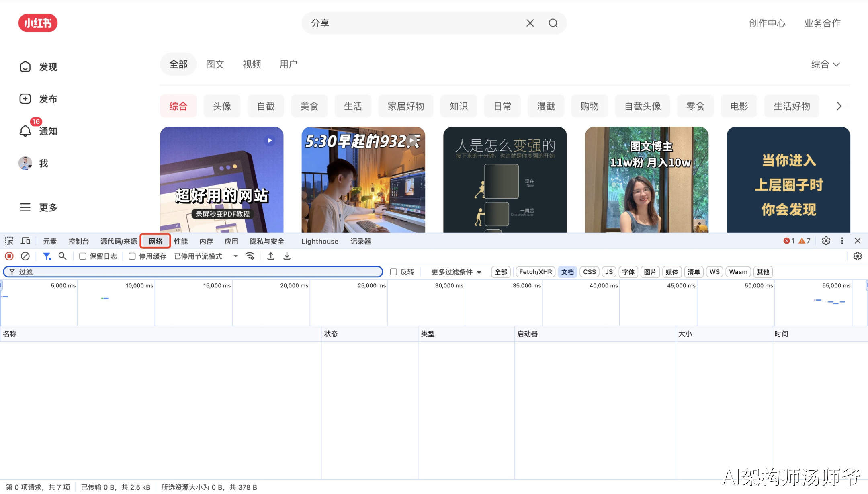Click the clear network log icon
Viewport: 868px width, 494px height.
tap(25, 256)
